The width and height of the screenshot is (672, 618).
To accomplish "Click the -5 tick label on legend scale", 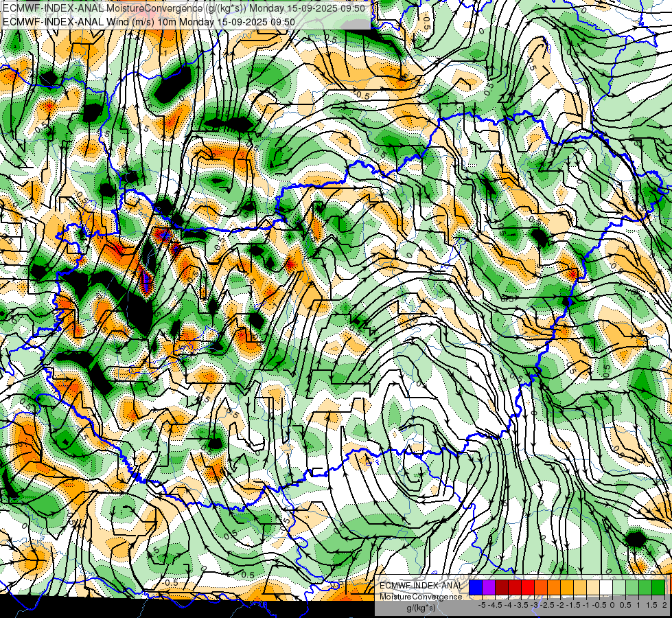I will click(482, 605).
